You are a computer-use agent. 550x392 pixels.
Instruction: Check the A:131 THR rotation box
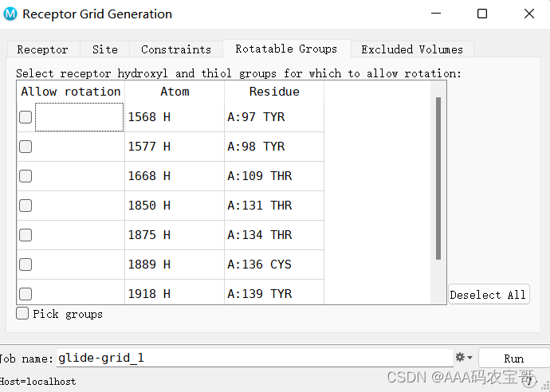pyautogui.click(x=26, y=206)
